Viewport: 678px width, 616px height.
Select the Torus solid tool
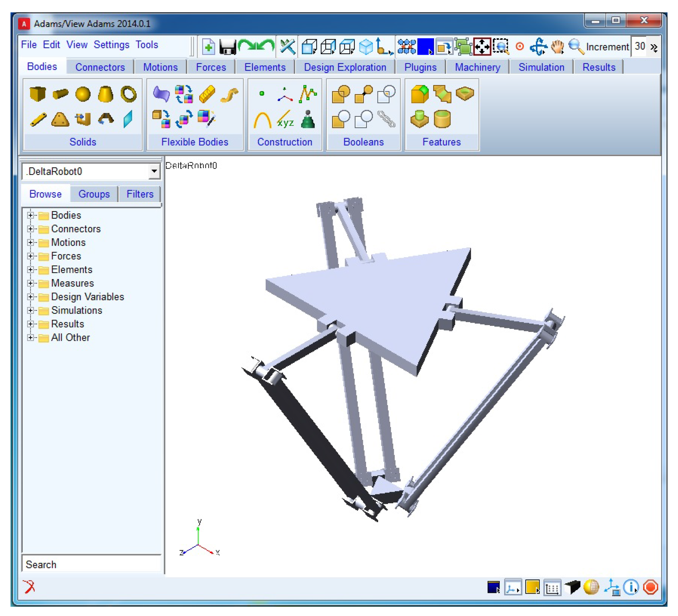(x=128, y=94)
